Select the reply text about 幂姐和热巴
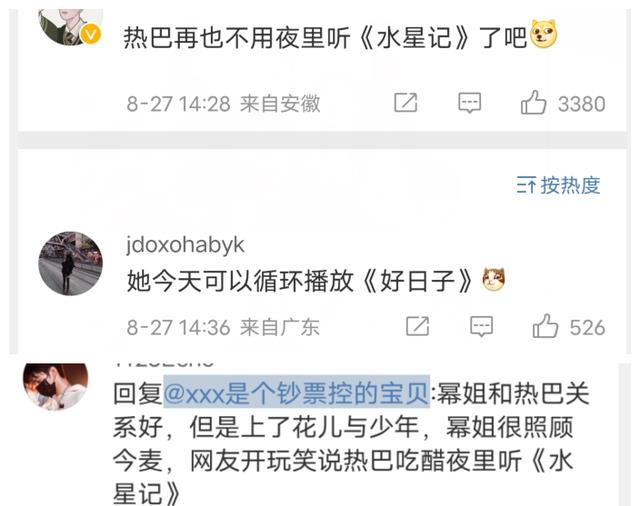 (x=351, y=443)
